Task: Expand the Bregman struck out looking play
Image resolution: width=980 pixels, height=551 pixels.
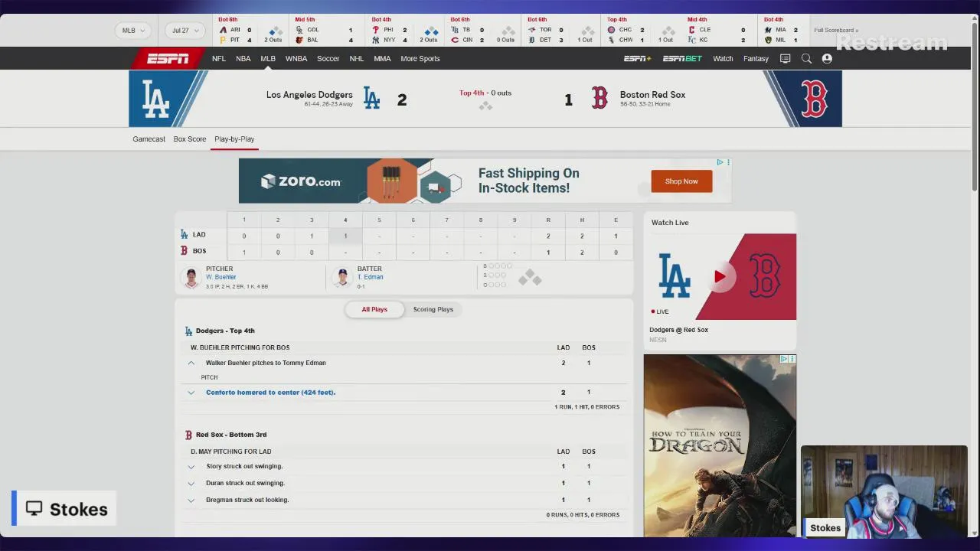Action: click(x=191, y=500)
